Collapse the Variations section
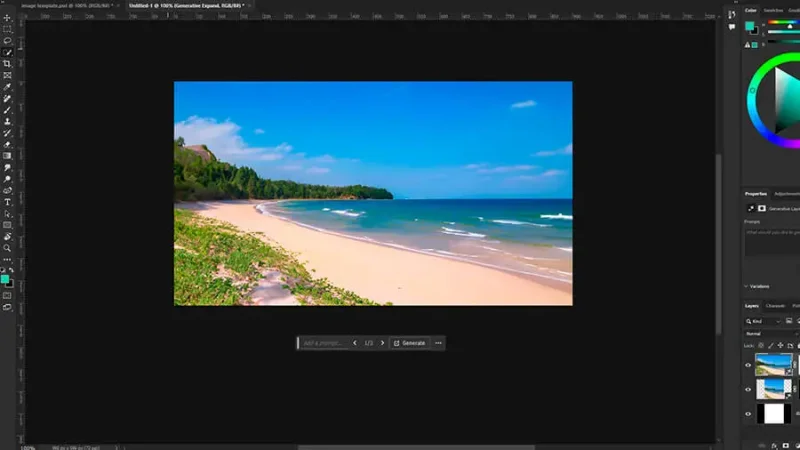 click(746, 286)
